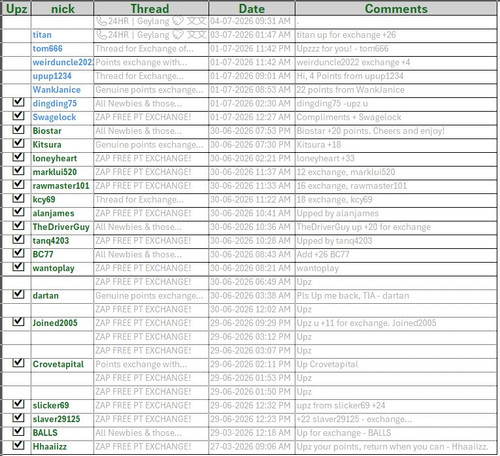Select the Biostar nick cell
Viewport: 500px width, 456px height.
(63, 131)
